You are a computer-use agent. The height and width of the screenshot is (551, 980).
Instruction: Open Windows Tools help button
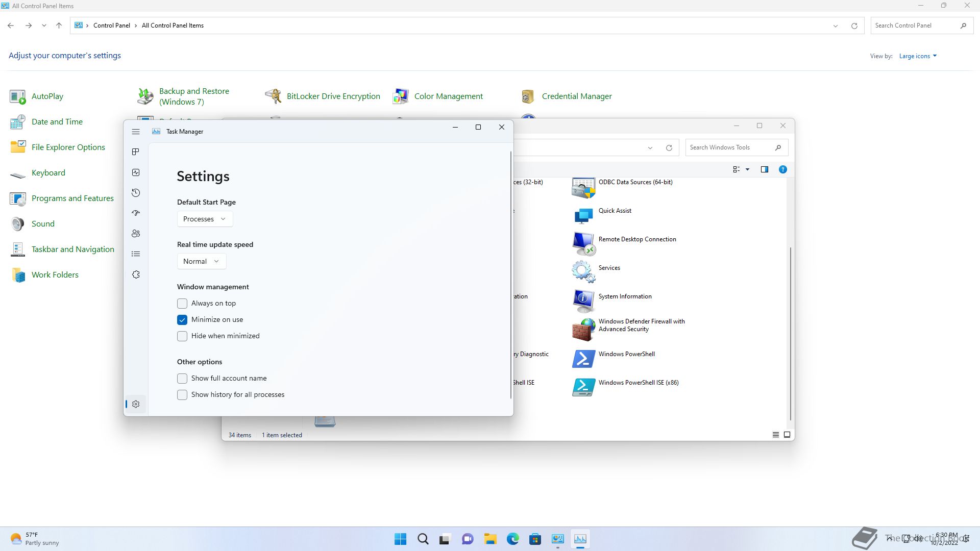pyautogui.click(x=783, y=169)
